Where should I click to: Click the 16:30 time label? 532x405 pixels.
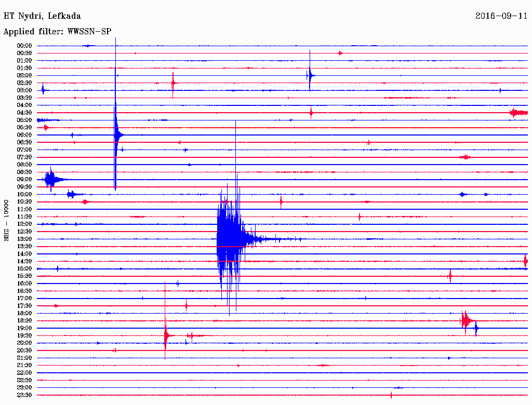24,291
